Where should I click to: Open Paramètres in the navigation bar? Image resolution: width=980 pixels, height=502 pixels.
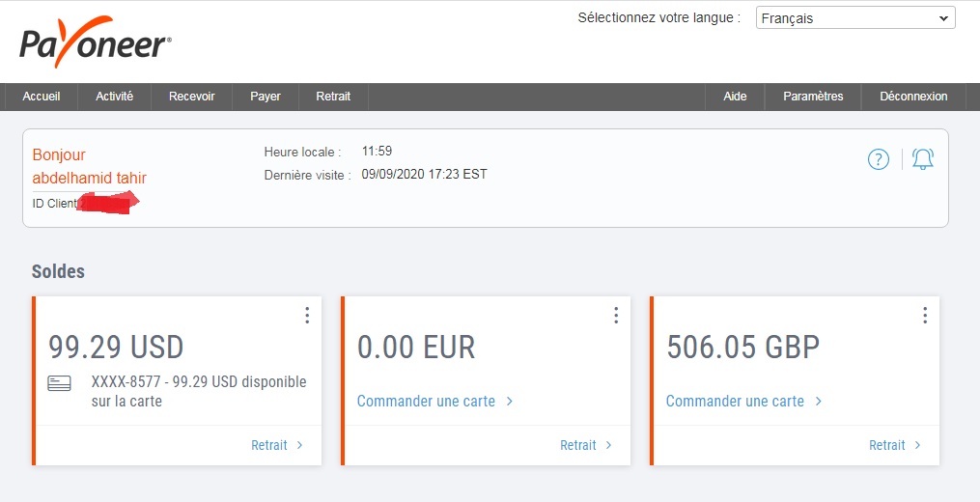[x=813, y=97]
